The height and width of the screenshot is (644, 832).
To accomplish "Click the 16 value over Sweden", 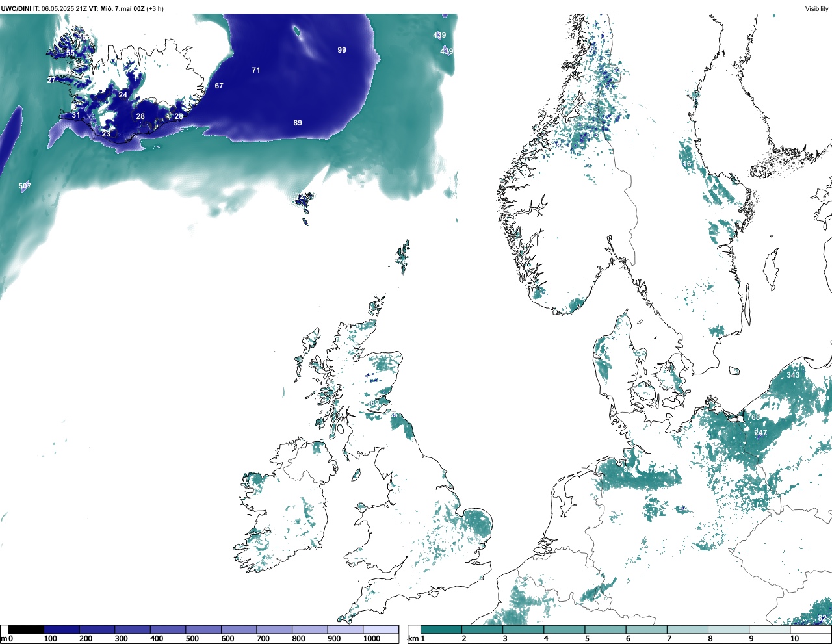I will coord(688,164).
